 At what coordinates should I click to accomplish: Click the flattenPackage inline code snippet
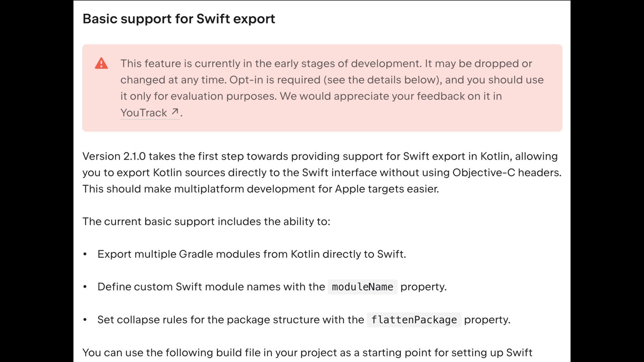[x=414, y=320]
